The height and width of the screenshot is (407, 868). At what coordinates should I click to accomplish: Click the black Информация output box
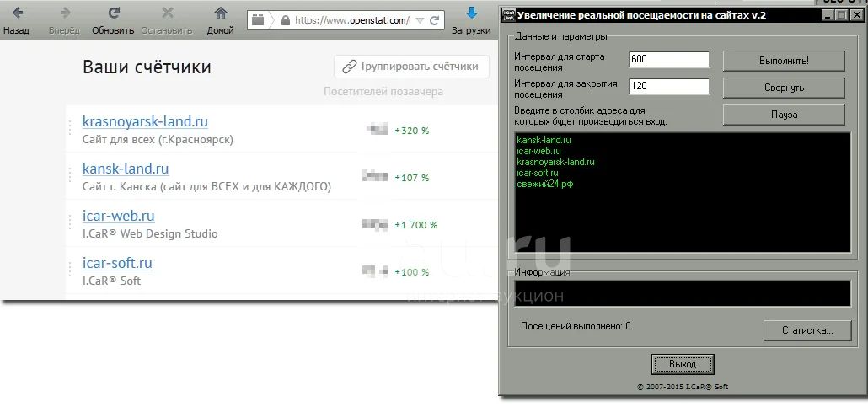683,293
